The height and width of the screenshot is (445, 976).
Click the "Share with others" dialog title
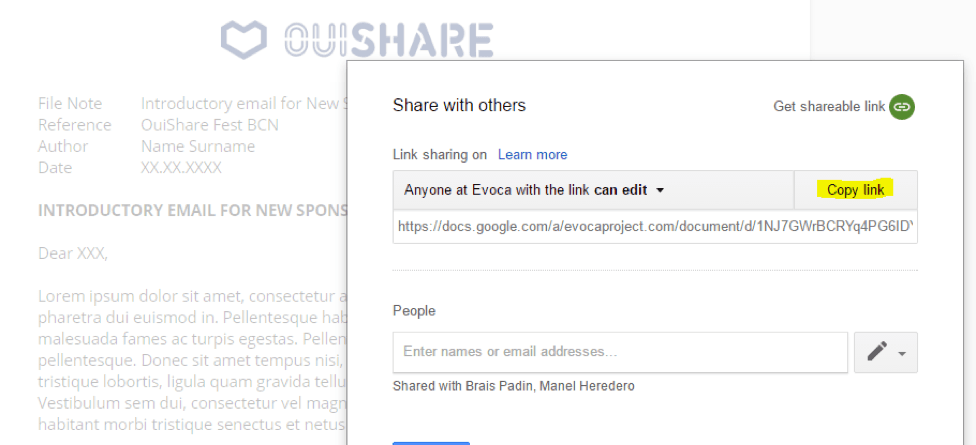(459, 105)
